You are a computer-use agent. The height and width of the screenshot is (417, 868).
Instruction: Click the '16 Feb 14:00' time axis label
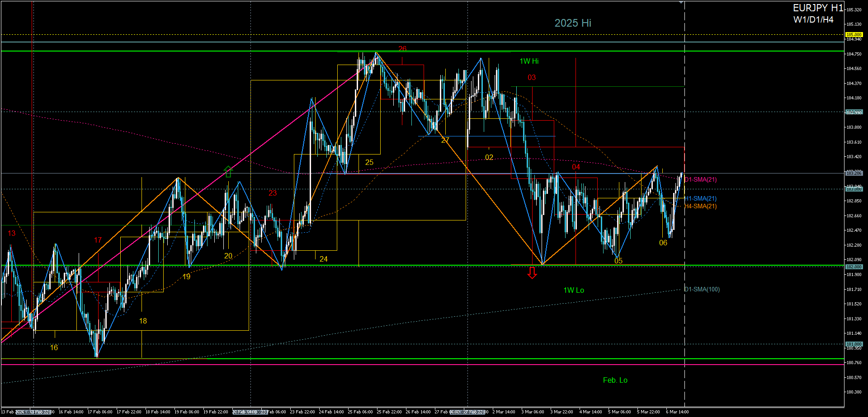click(71, 412)
